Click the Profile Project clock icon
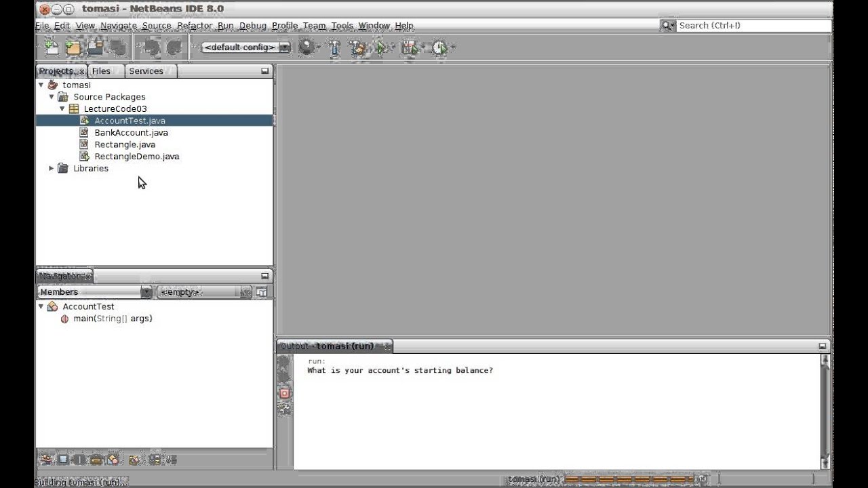The width and height of the screenshot is (868, 488). [x=439, y=47]
